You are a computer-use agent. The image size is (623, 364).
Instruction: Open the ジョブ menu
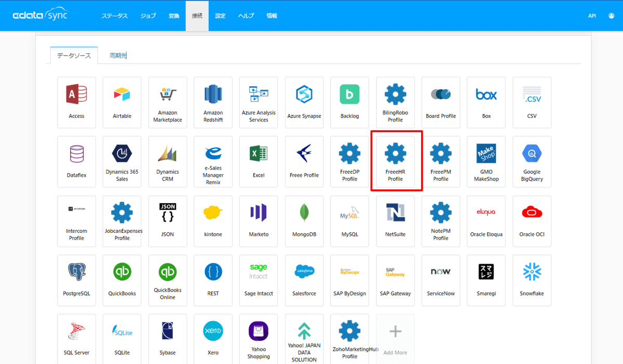point(148,16)
